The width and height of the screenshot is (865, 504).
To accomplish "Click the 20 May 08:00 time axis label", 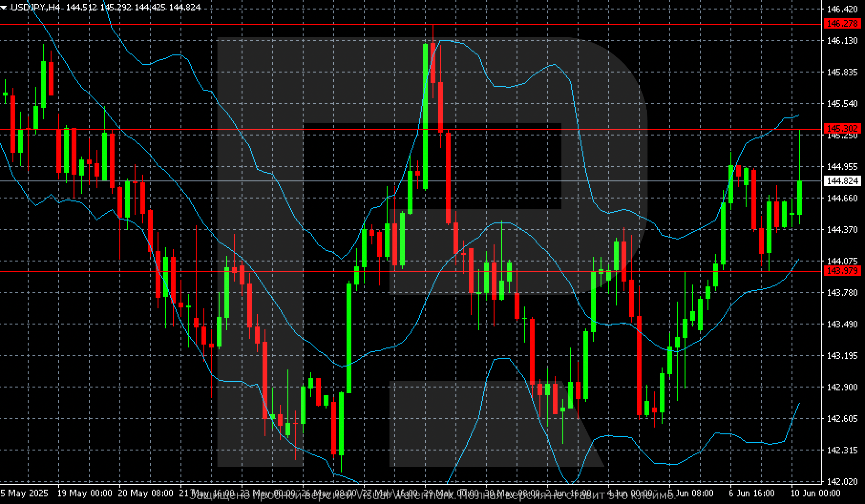I will pos(146,493).
